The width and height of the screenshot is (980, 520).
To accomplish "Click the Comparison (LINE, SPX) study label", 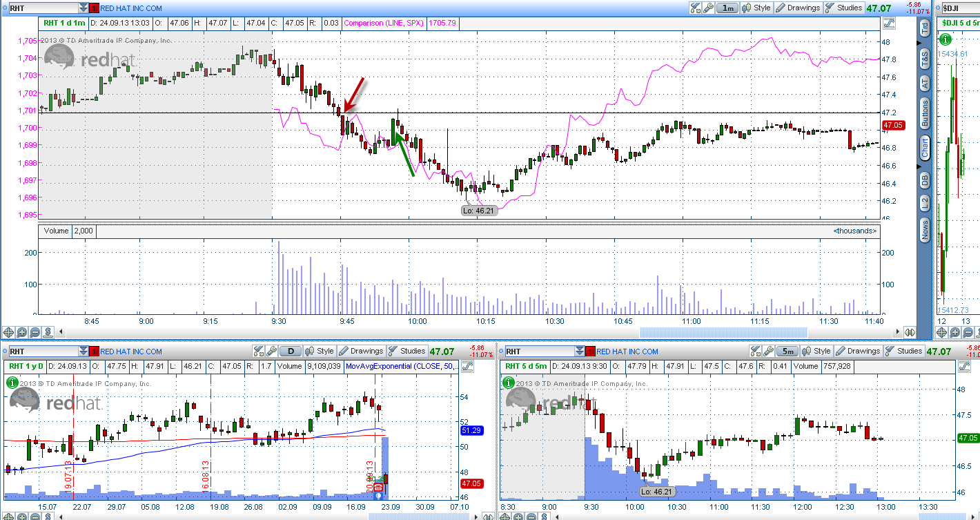I will click(x=384, y=23).
